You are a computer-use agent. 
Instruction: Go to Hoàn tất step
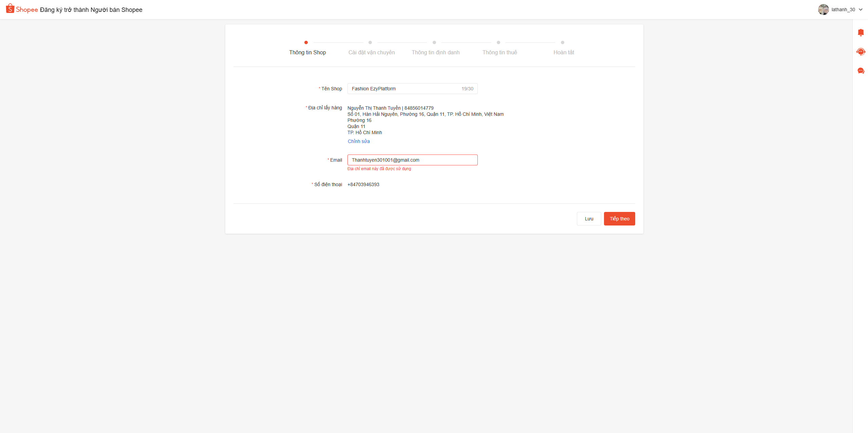(x=564, y=52)
